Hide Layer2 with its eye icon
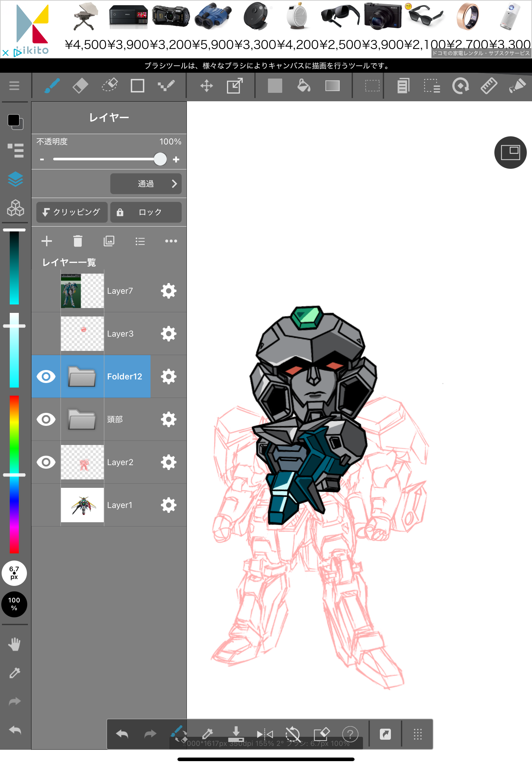This screenshot has height=766, width=532. pyautogui.click(x=46, y=462)
